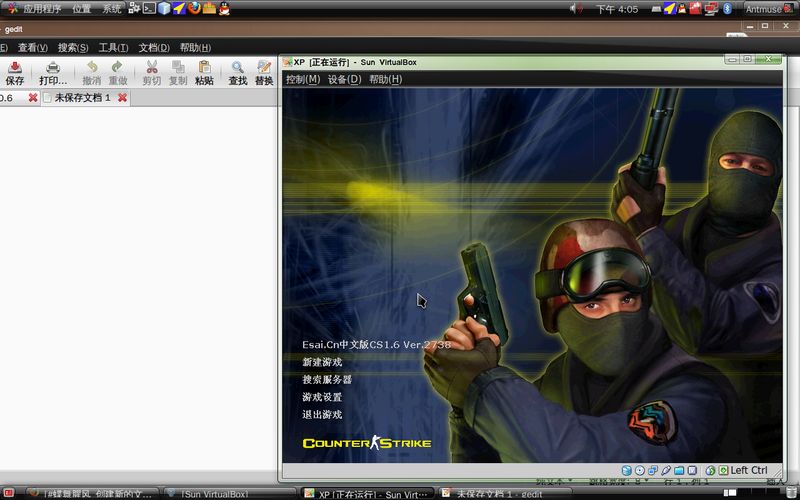This screenshot has height=500, width=800.
Task: Close the 未保存文档 1 tab
Action: tap(122, 97)
